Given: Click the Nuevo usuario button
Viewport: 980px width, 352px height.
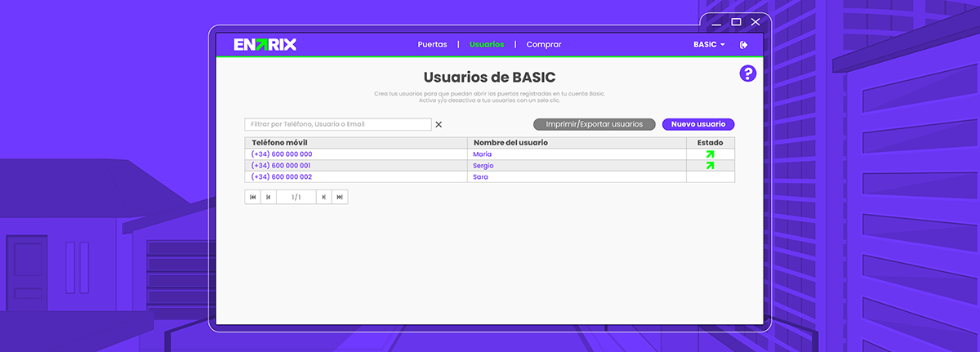Looking at the screenshot, I should [x=698, y=124].
